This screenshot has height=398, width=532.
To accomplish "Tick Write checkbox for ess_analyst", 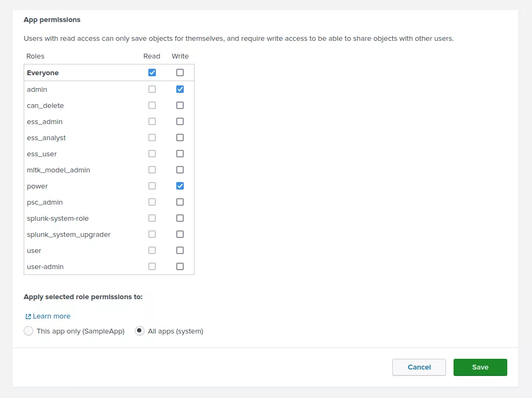I will (180, 138).
